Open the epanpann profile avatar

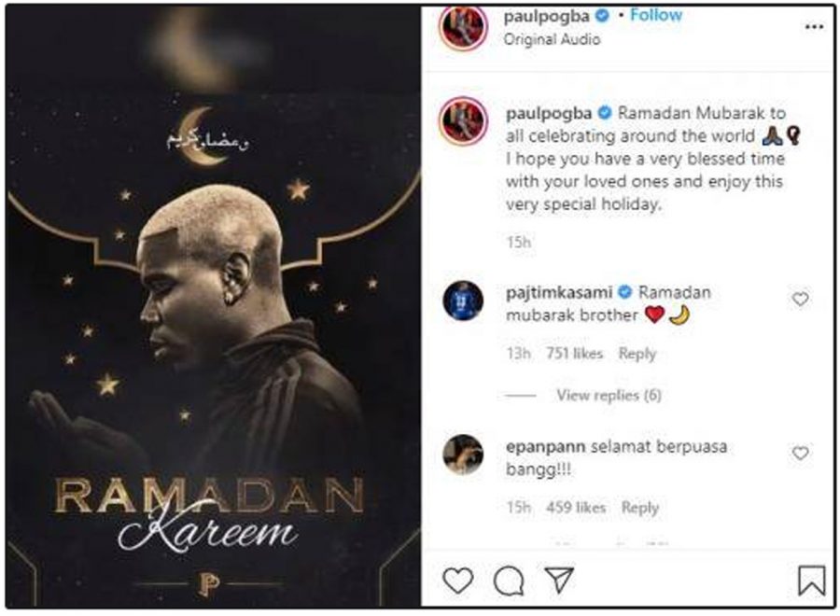tap(463, 455)
